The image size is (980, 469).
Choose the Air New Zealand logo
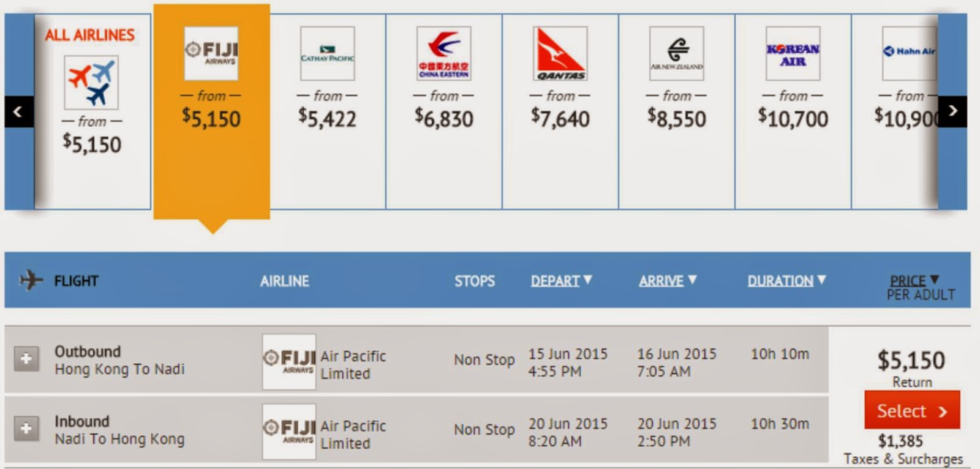pos(676,53)
